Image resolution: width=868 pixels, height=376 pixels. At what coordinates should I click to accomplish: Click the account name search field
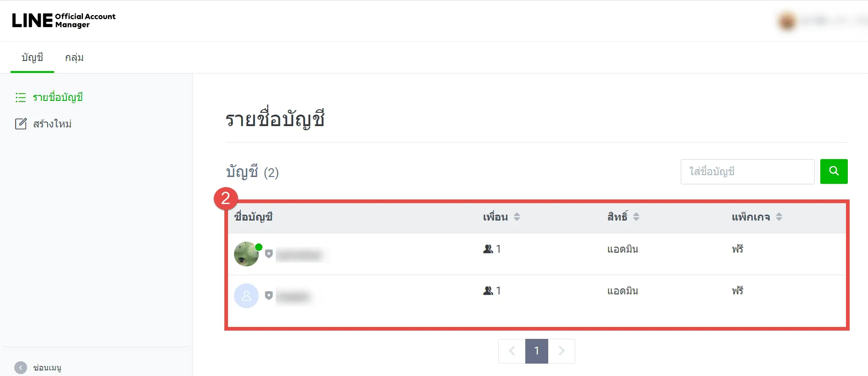tap(748, 171)
